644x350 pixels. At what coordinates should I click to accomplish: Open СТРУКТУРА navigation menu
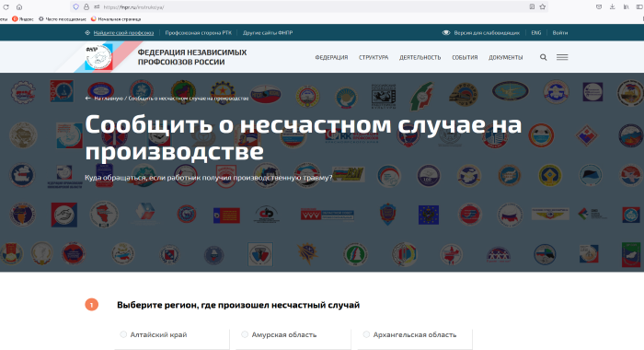click(374, 58)
